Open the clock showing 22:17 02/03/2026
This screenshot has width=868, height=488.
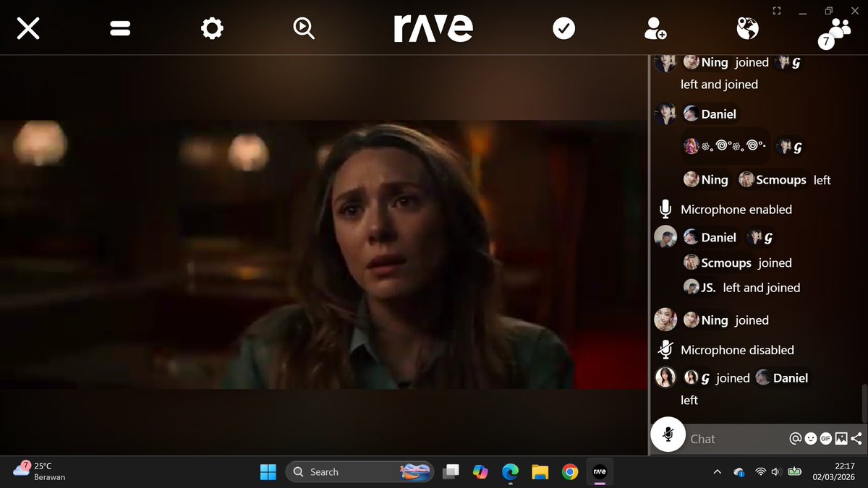pos(834,472)
